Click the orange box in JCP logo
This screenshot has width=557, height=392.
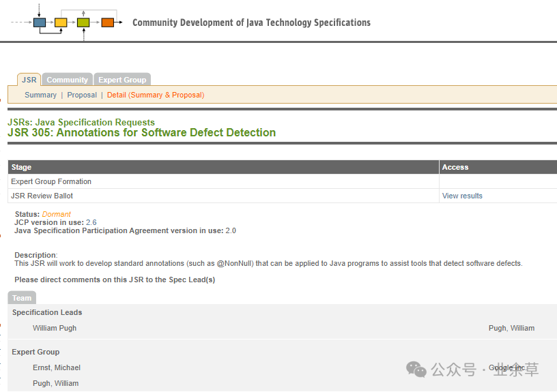(107, 22)
